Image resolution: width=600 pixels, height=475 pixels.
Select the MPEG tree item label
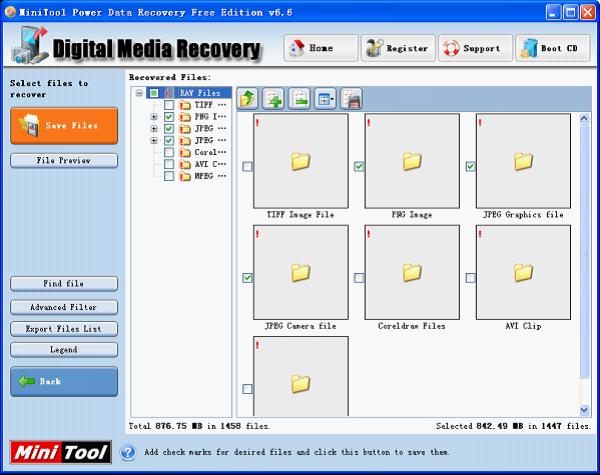(x=210, y=176)
